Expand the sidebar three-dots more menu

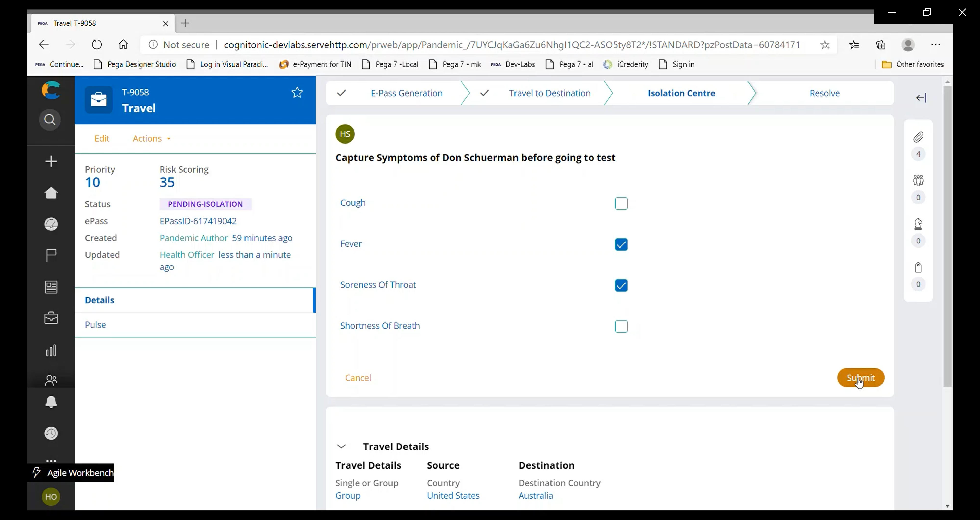51,461
